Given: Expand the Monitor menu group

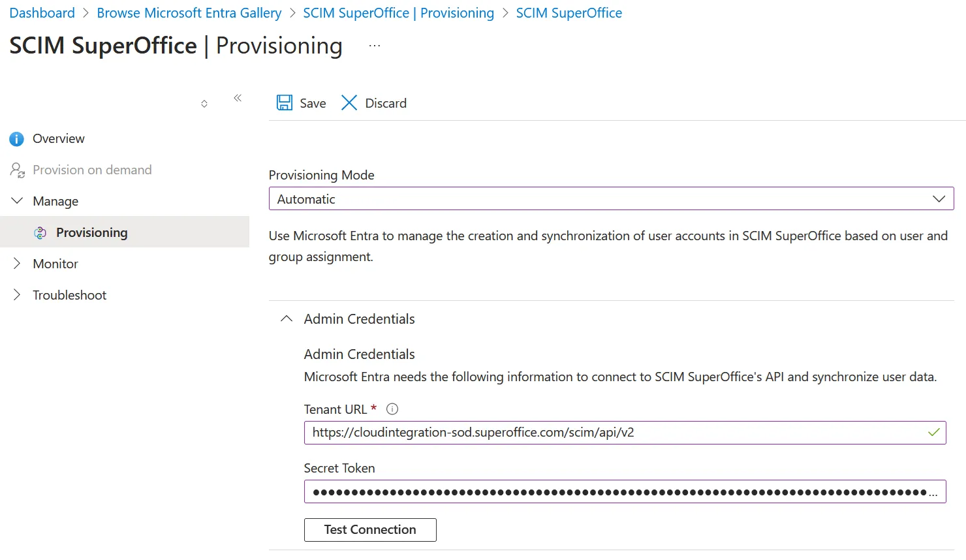Looking at the screenshot, I should 17,264.
